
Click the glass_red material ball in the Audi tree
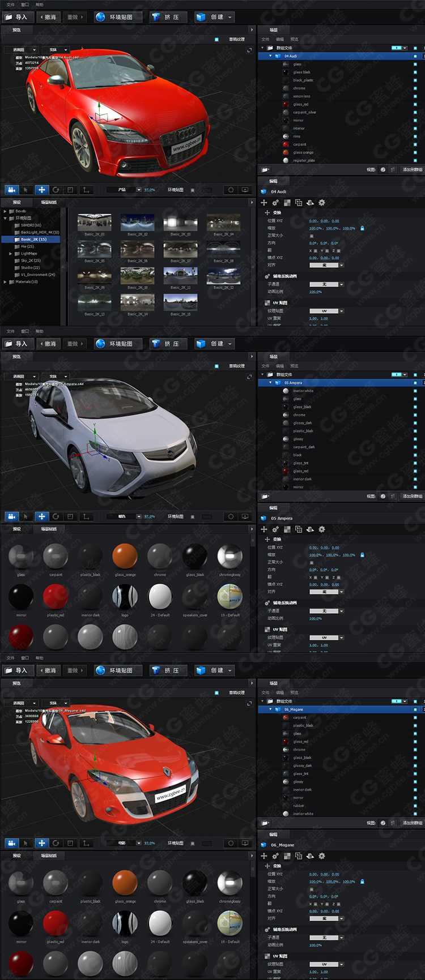pyautogui.click(x=286, y=104)
